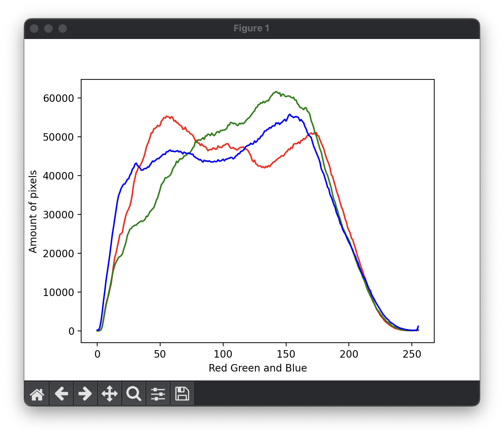504x436 pixels.
Task: Click the 250 x-axis tick label
Action: point(412,354)
